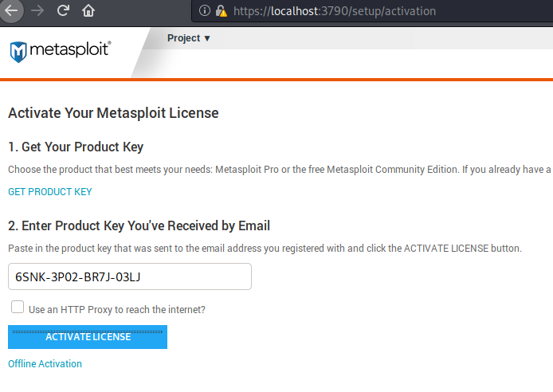Screen dimensions: 553x392
Task: Click the ACTIVATE LICENSE button
Action: click(x=88, y=337)
